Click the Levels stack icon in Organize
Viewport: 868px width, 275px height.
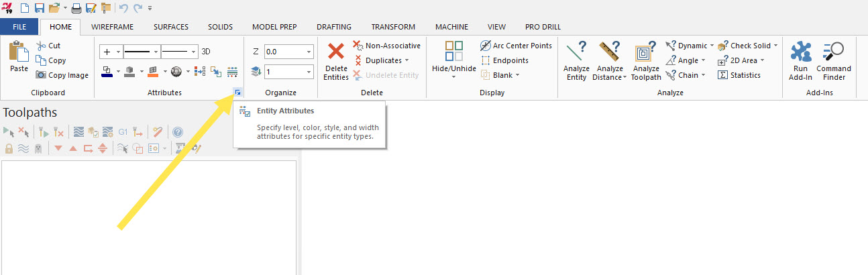click(256, 70)
